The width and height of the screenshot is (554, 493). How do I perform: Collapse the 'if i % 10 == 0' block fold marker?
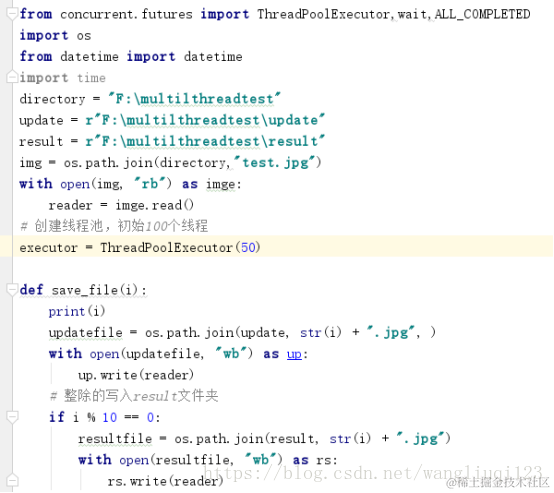click(x=12, y=417)
